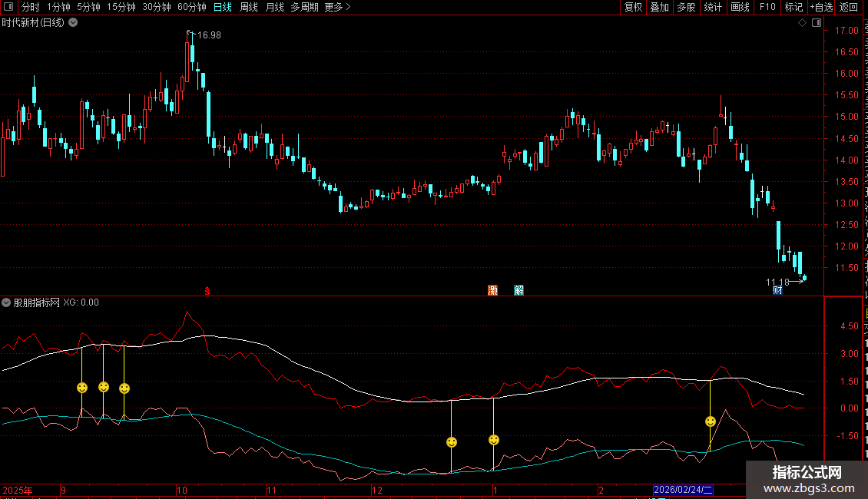The width and height of the screenshot is (868, 499).
Task: Click the 返回 back button
Action: click(x=849, y=8)
